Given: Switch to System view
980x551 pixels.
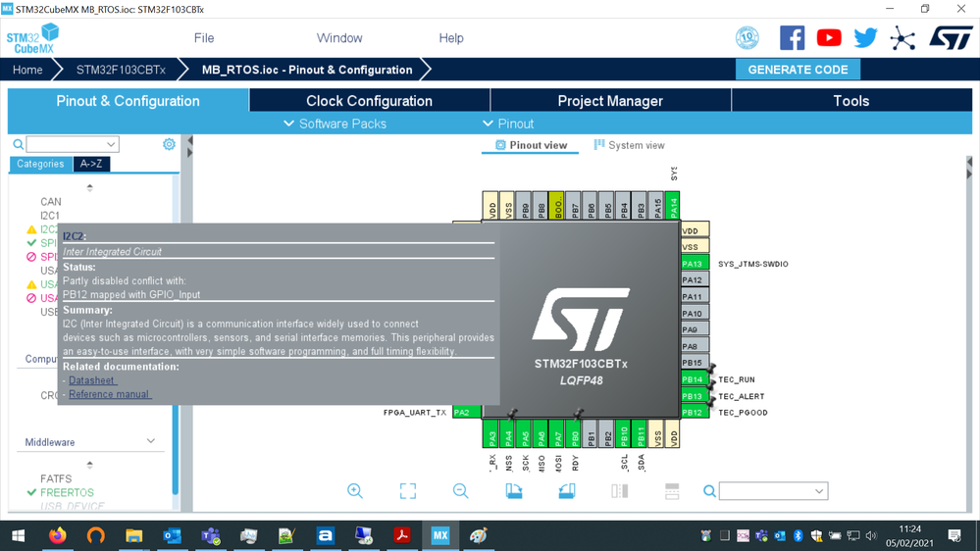Looking at the screenshot, I should (x=629, y=145).
